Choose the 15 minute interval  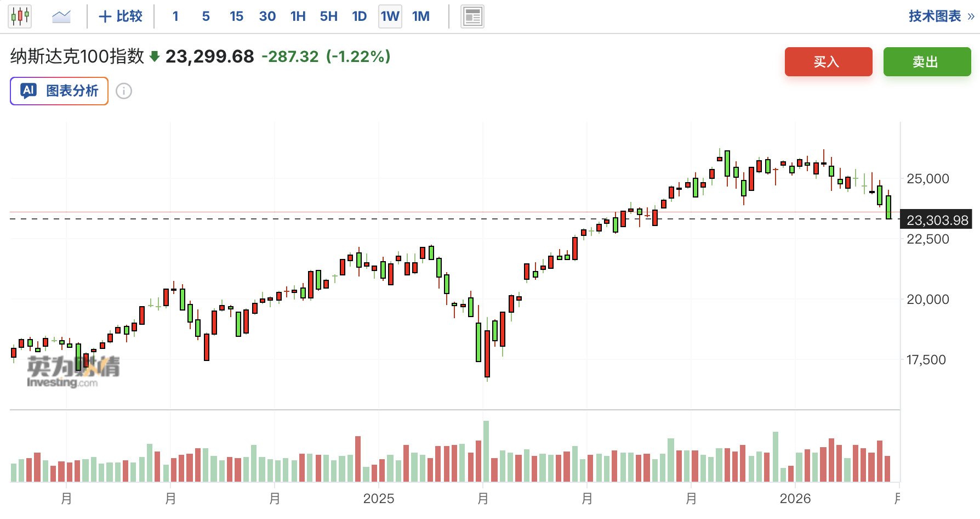[x=236, y=16]
